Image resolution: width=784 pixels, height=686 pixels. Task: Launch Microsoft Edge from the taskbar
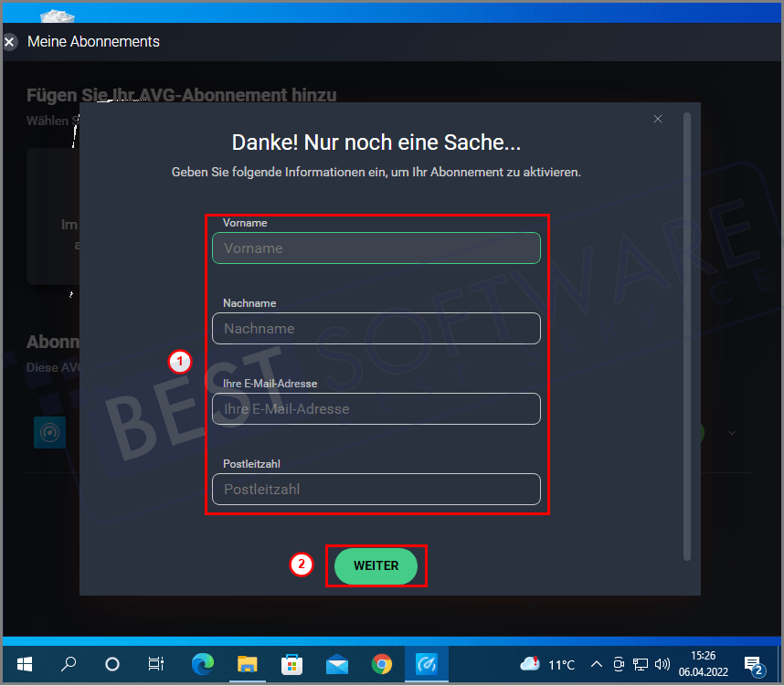click(x=202, y=664)
